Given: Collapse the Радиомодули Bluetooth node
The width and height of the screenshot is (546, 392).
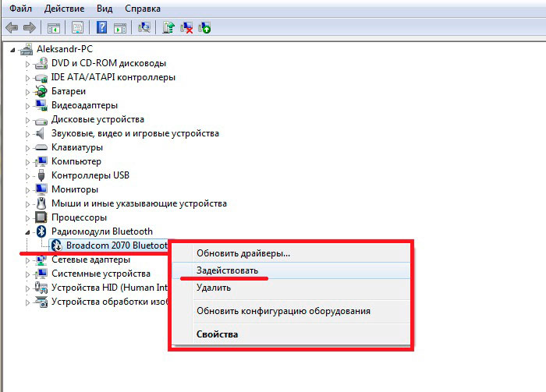Looking at the screenshot, I should coord(27,232).
